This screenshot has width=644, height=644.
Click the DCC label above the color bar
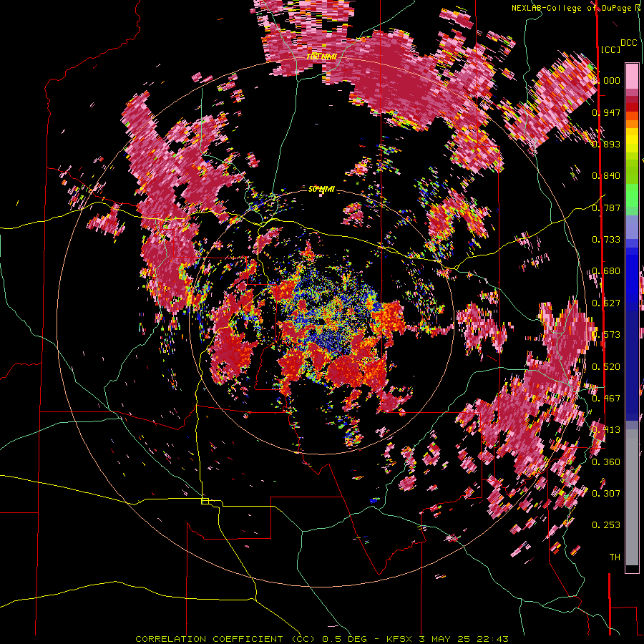629,43
